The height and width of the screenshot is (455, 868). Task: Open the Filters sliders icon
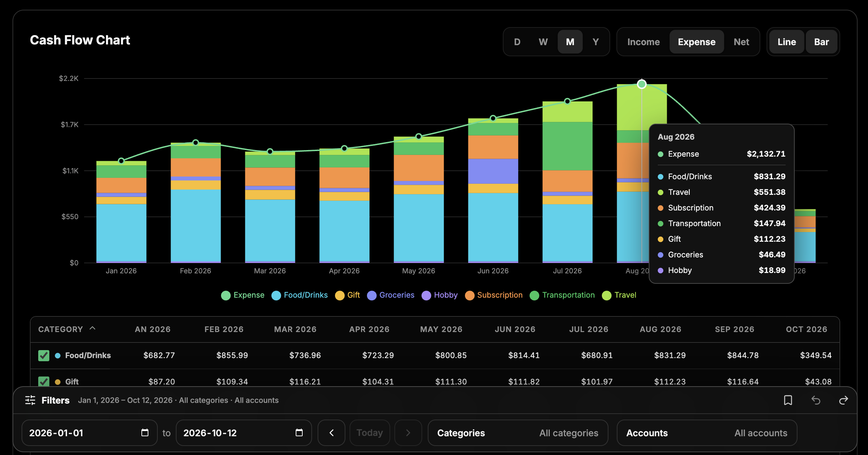click(x=30, y=400)
